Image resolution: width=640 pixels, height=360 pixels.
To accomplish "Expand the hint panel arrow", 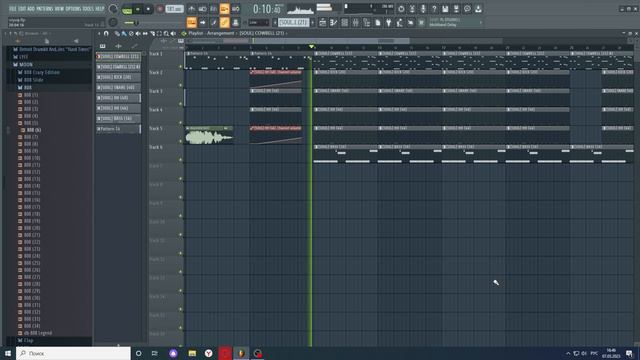I will (x=481, y=23).
